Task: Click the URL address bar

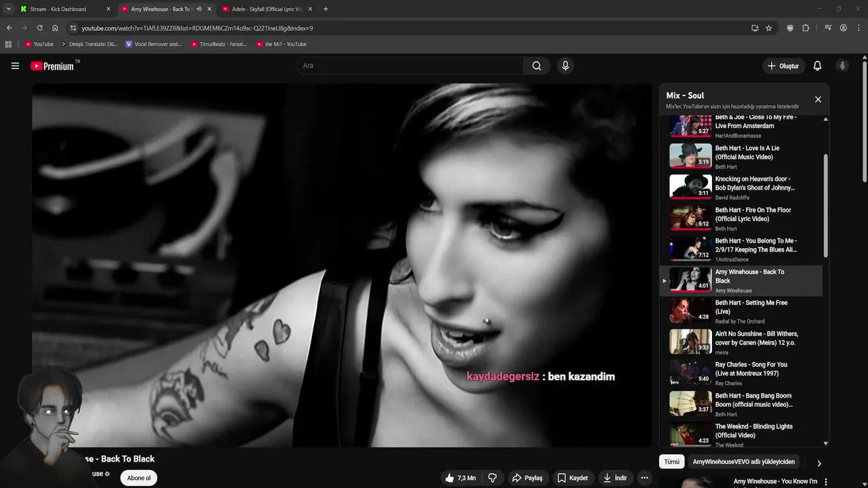Action: tap(407, 28)
